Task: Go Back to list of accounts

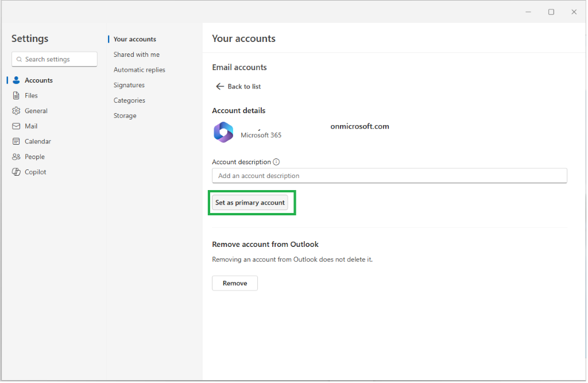Action: [238, 87]
